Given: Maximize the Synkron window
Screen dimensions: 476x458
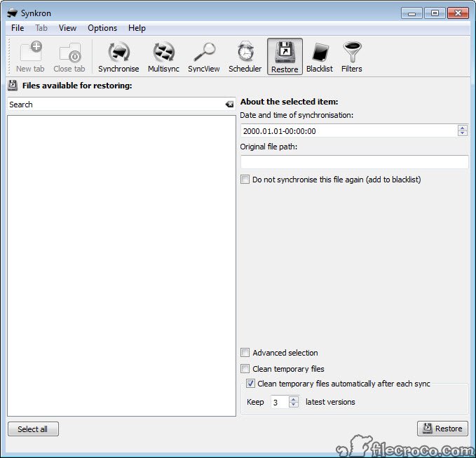Looking at the screenshot, I should (435, 13).
